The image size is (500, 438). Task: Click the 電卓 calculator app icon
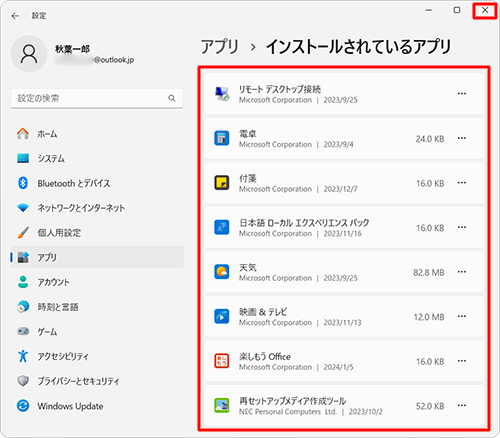point(222,138)
